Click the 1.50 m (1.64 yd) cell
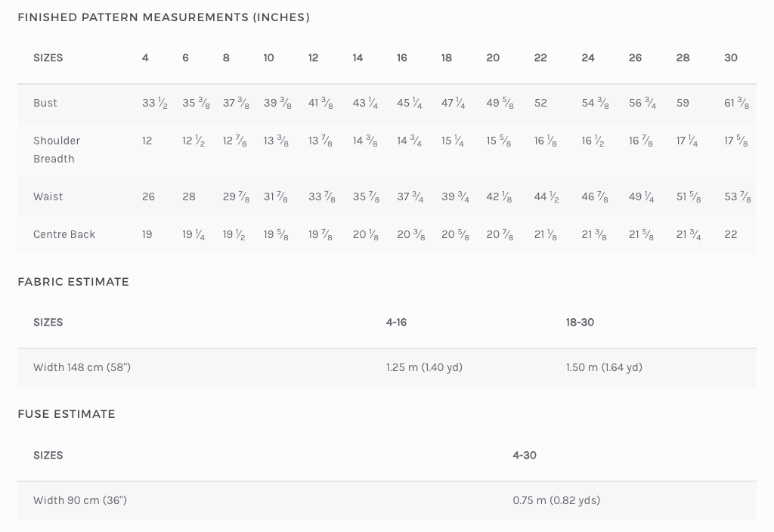This screenshot has width=774, height=532. click(604, 367)
